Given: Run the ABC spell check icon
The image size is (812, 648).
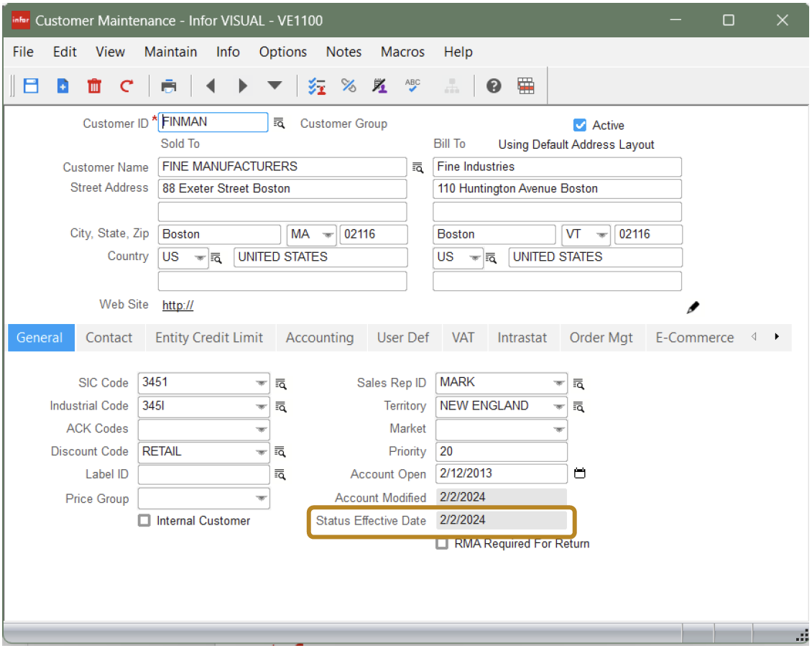Looking at the screenshot, I should [412, 85].
